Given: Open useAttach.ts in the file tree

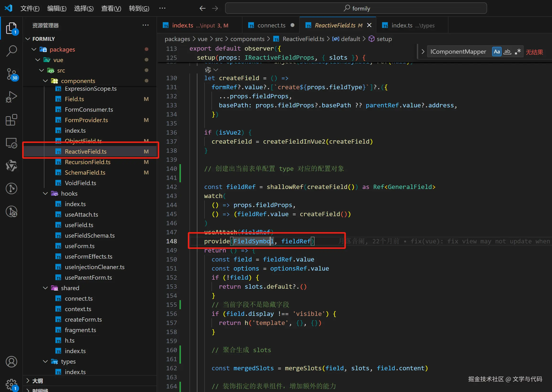Looking at the screenshot, I should (x=81, y=214).
